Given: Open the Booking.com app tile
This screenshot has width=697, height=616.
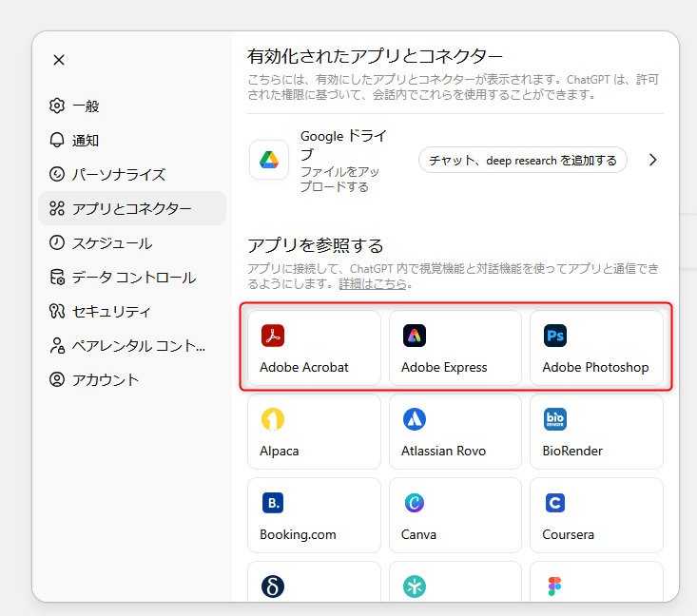Looking at the screenshot, I should [314, 515].
